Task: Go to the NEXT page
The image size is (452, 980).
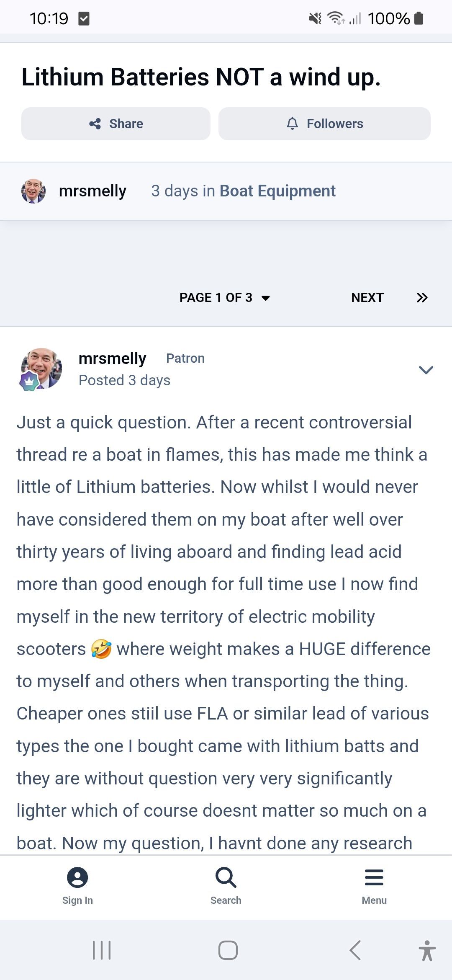Action: pos(367,297)
